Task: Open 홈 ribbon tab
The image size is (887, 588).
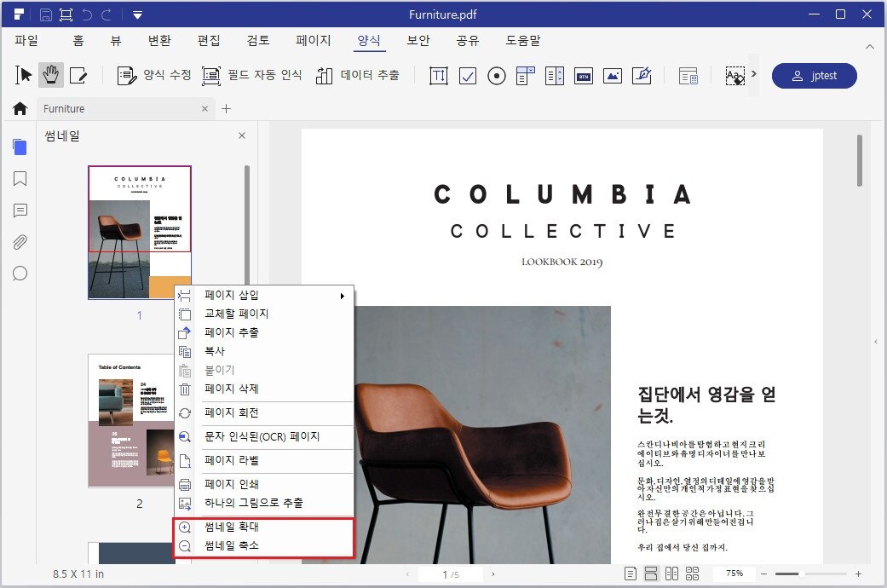Action: pos(78,41)
